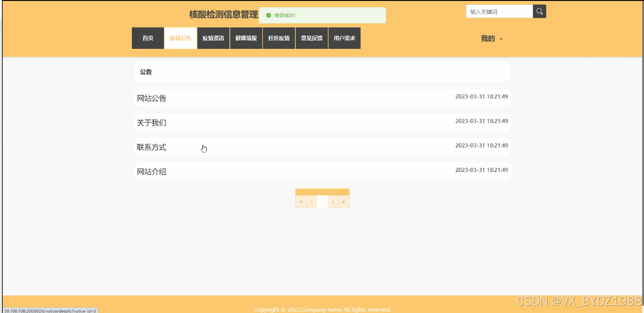This screenshot has height=313, width=644.
Task: Open the 我的 dropdown menu
Action: [491, 39]
